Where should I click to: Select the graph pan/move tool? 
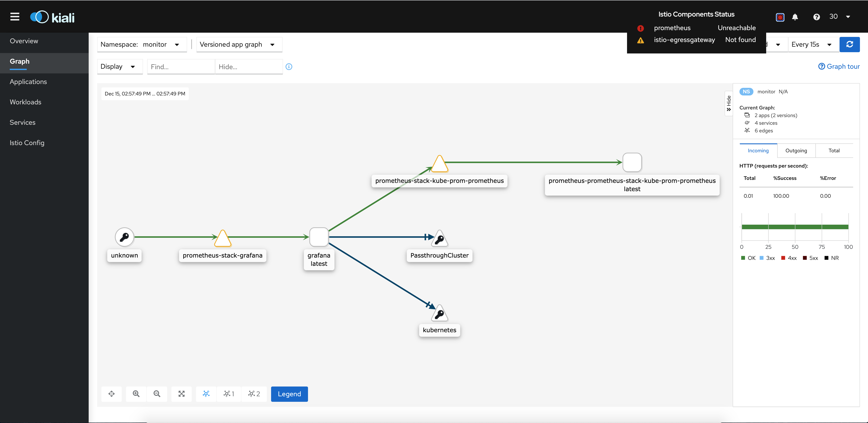[x=112, y=394]
